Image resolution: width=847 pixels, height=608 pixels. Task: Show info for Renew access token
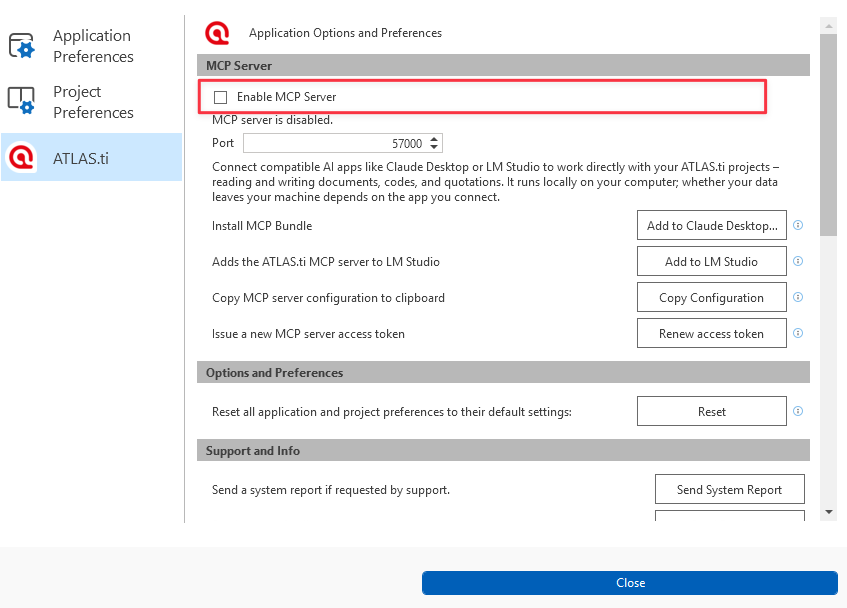(798, 333)
